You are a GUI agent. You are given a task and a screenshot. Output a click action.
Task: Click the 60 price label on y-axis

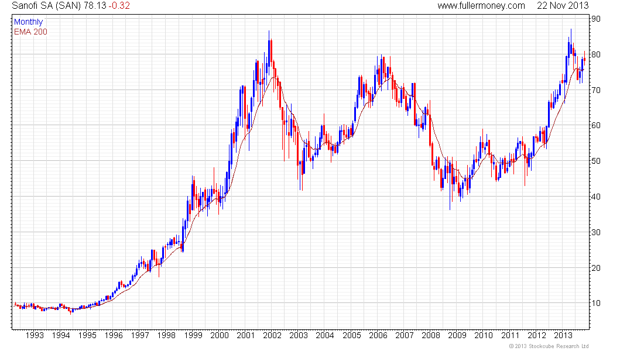(596, 126)
